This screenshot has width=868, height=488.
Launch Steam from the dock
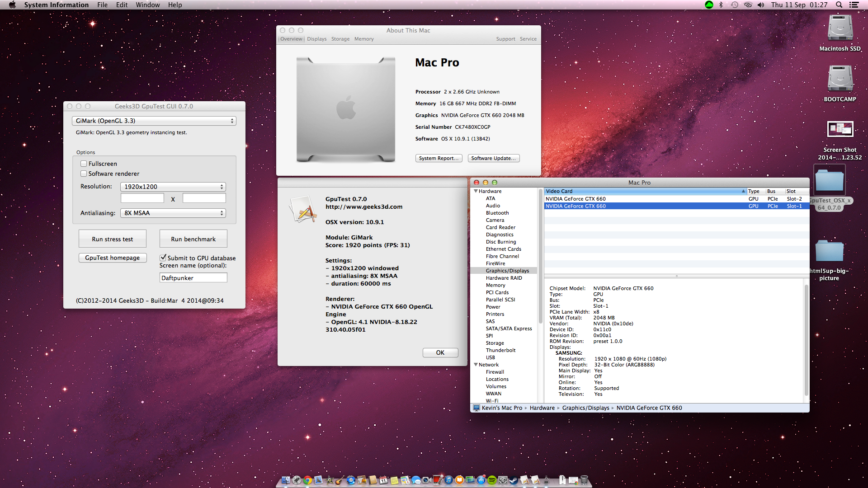point(514,480)
